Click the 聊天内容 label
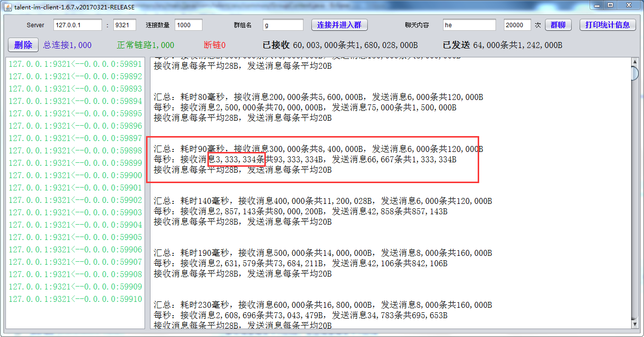This screenshot has width=644, height=337. coord(417,25)
